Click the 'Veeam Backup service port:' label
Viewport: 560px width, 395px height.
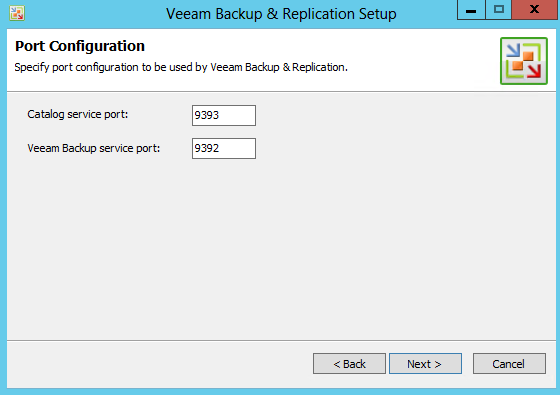94,148
